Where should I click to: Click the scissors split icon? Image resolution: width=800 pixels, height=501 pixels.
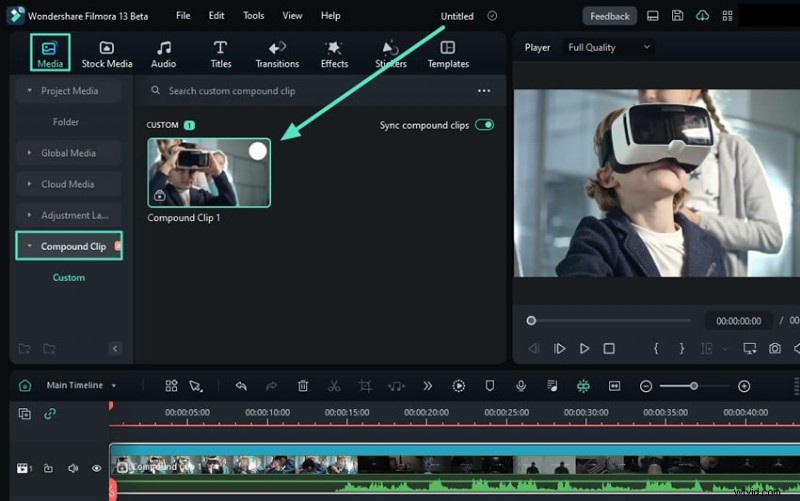(334, 386)
